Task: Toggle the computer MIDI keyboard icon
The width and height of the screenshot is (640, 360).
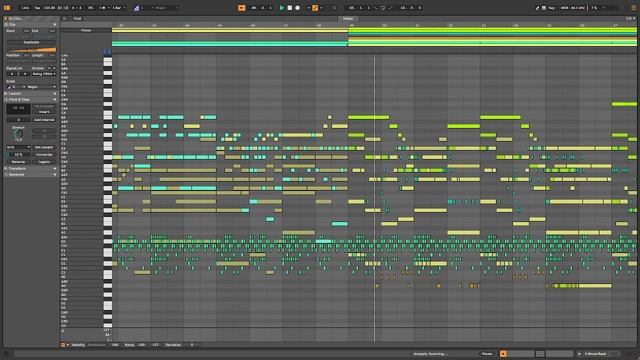Action: tap(544, 8)
